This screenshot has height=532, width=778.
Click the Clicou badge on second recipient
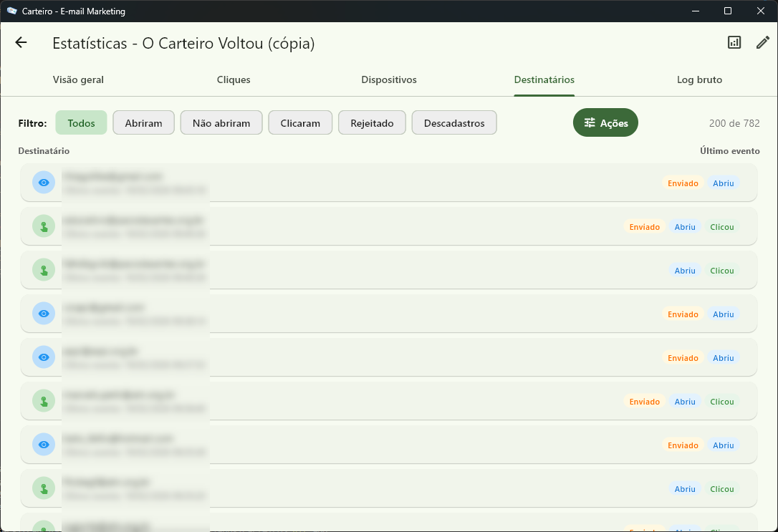click(x=721, y=227)
